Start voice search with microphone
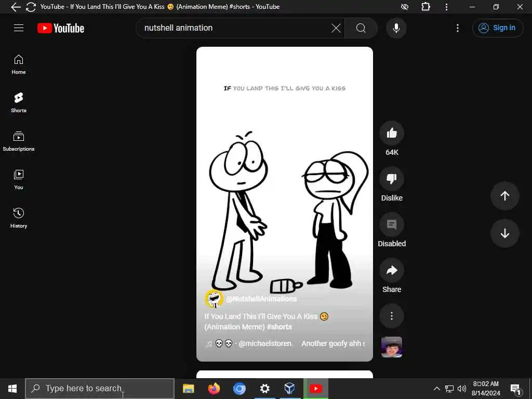This screenshot has height=399, width=532. (396, 28)
